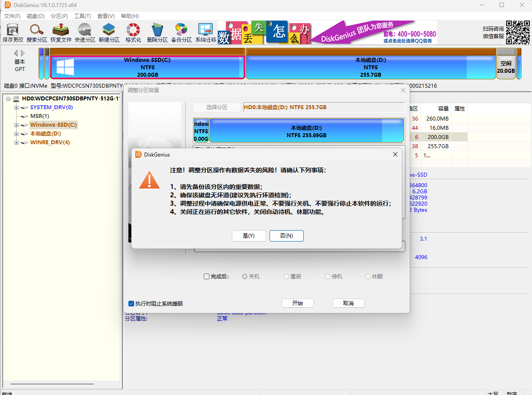The image size is (532, 395).
Task: Select the 重启 (restart) radio button
Action: point(286,277)
